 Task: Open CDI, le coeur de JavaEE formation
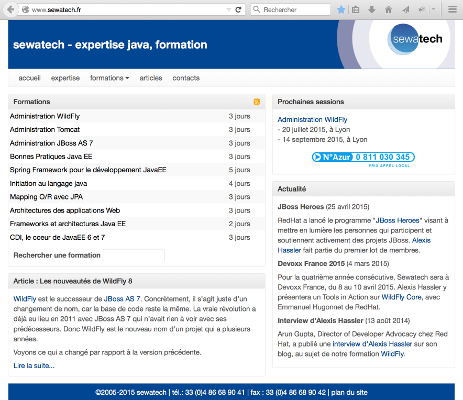point(137,238)
